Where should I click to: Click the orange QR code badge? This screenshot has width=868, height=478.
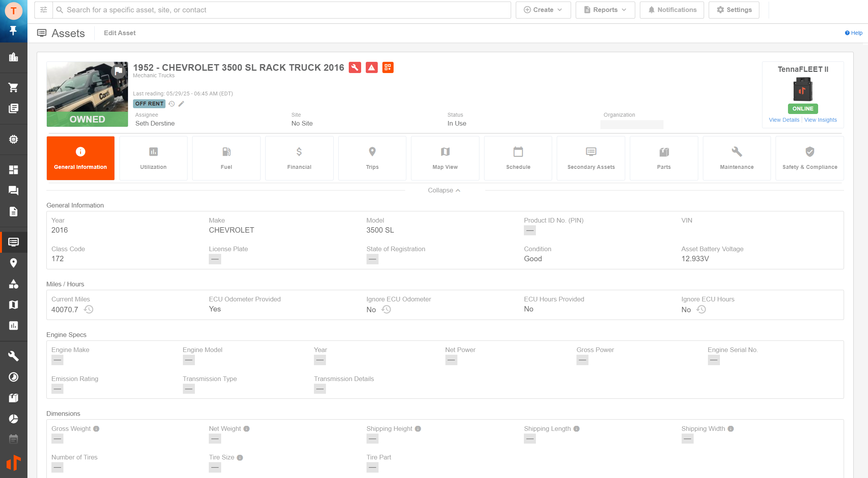pos(388,68)
